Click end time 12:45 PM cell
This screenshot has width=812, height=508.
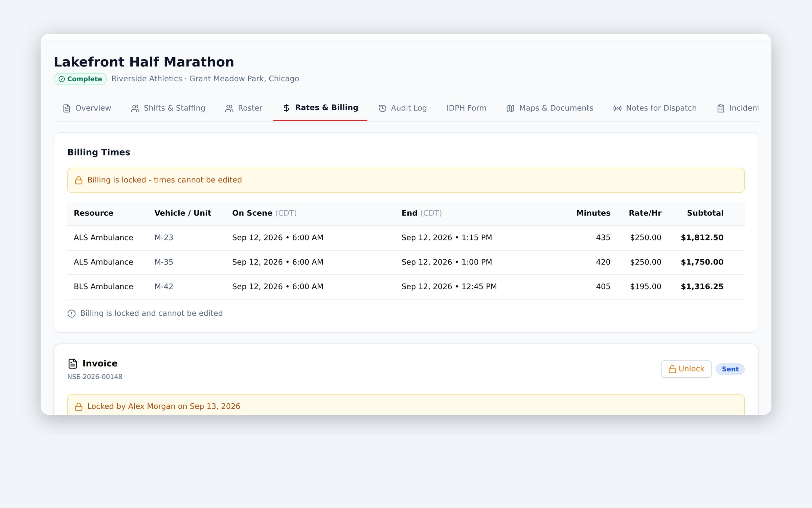click(x=449, y=287)
